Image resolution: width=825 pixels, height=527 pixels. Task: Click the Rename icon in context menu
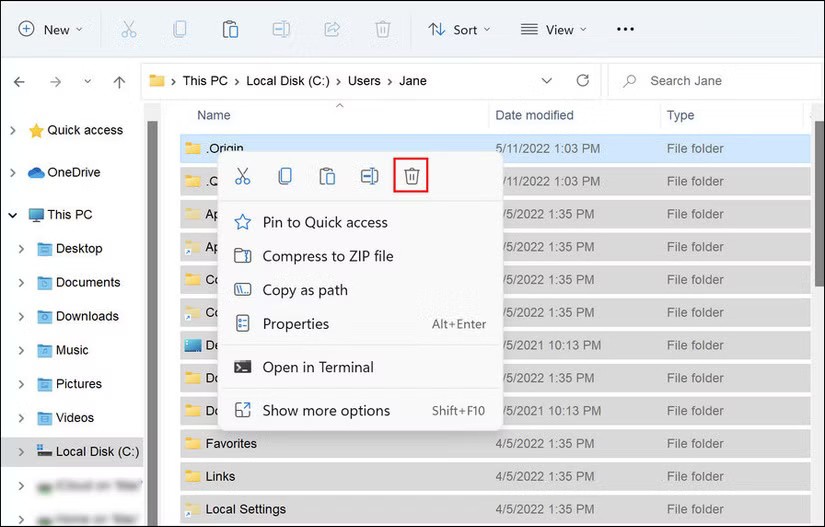point(369,177)
